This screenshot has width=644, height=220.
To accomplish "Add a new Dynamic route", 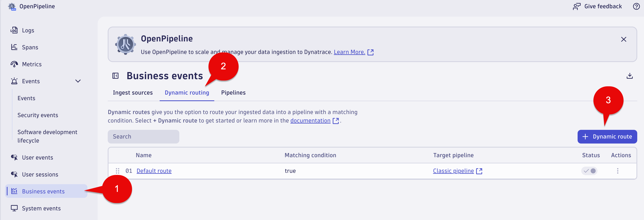I will 607,136.
